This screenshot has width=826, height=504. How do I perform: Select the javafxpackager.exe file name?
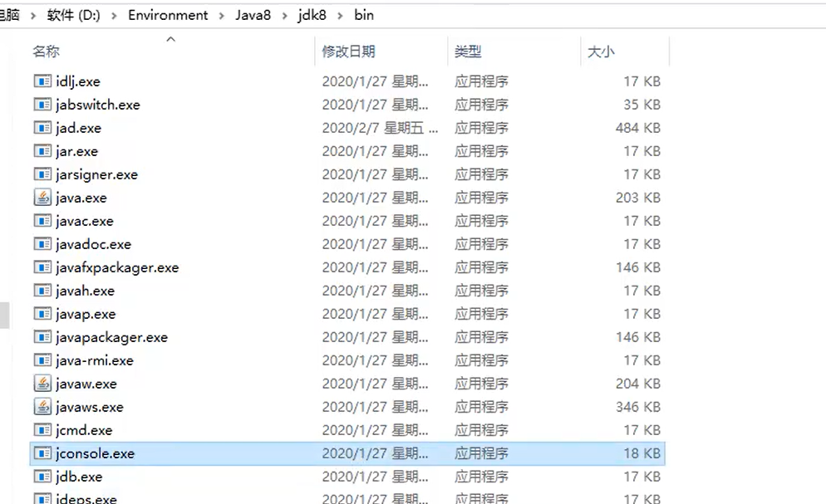(x=117, y=268)
